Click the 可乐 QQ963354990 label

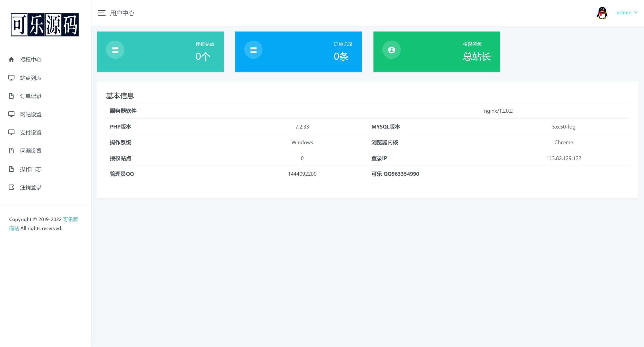click(x=395, y=174)
